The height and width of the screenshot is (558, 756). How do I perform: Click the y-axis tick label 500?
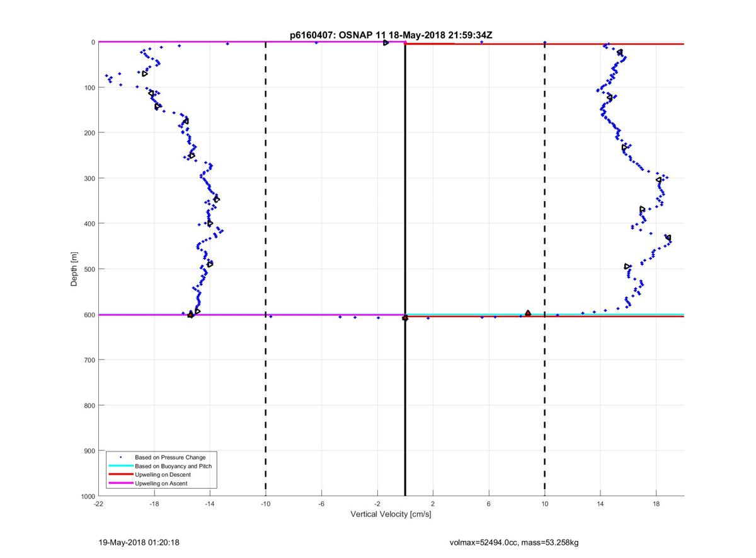click(89, 269)
